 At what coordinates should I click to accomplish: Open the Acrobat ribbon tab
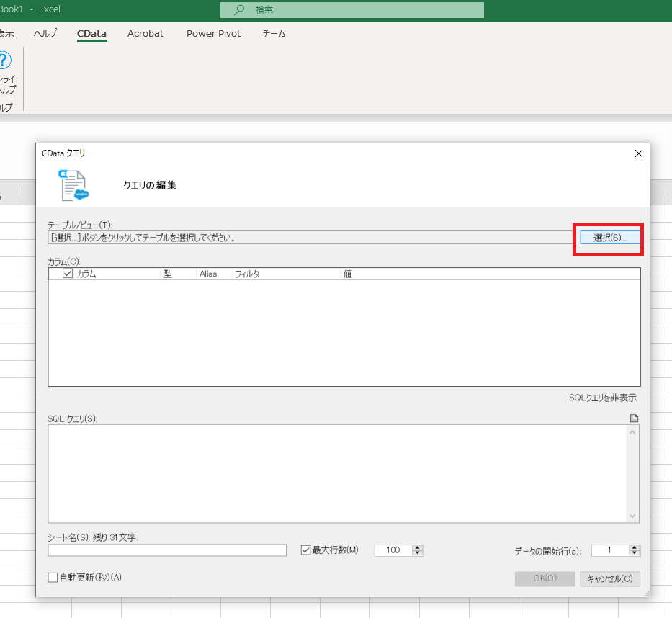[145, 33]
